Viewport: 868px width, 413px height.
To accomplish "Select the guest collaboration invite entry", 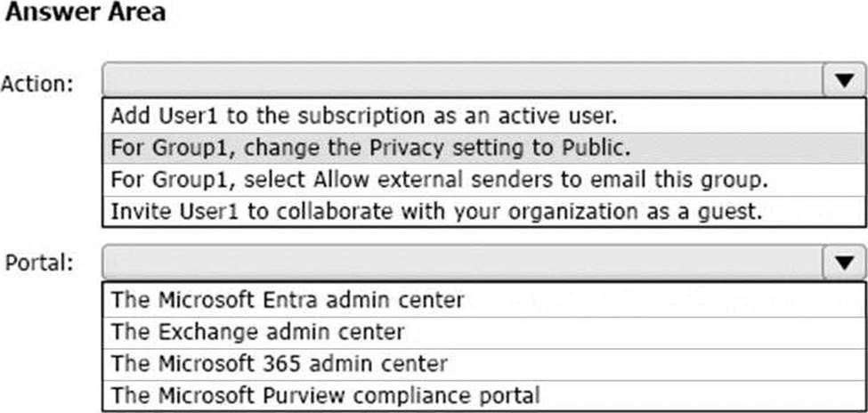I will [483, 212].
